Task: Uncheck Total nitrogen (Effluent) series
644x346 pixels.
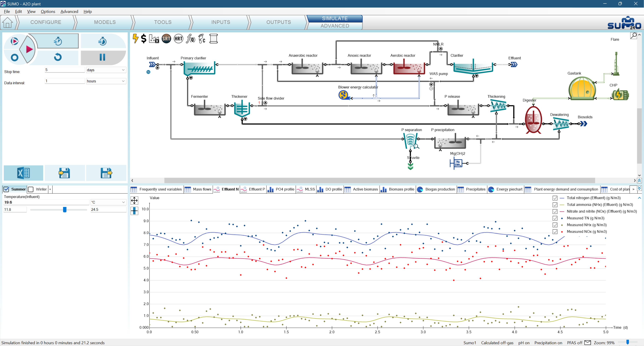Action: 555,198
